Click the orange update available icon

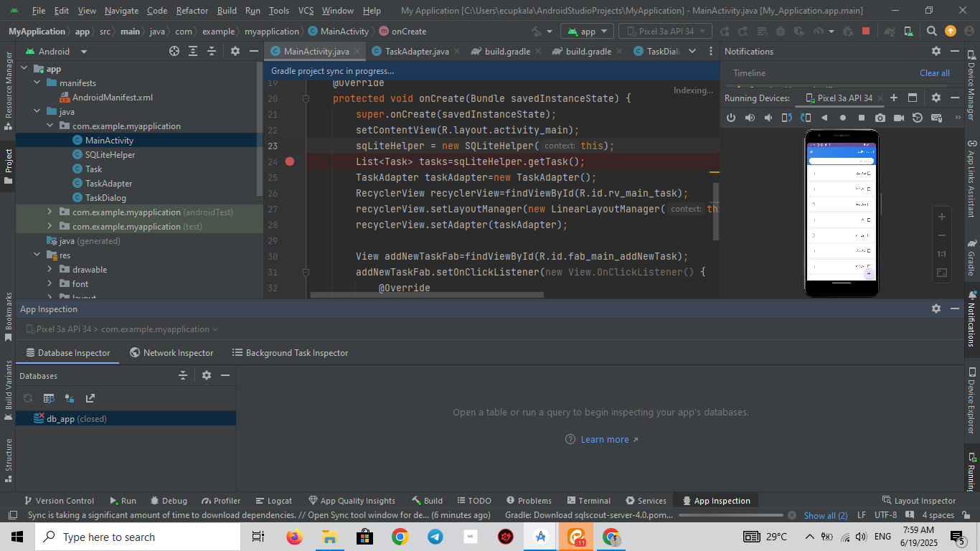pyautogui.click(x=951, y=31)
